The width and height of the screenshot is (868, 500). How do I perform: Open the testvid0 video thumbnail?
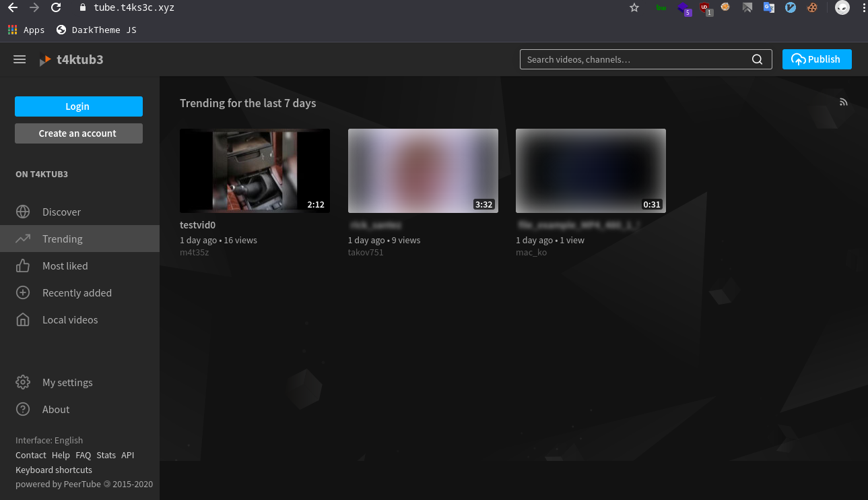point(255,170)
